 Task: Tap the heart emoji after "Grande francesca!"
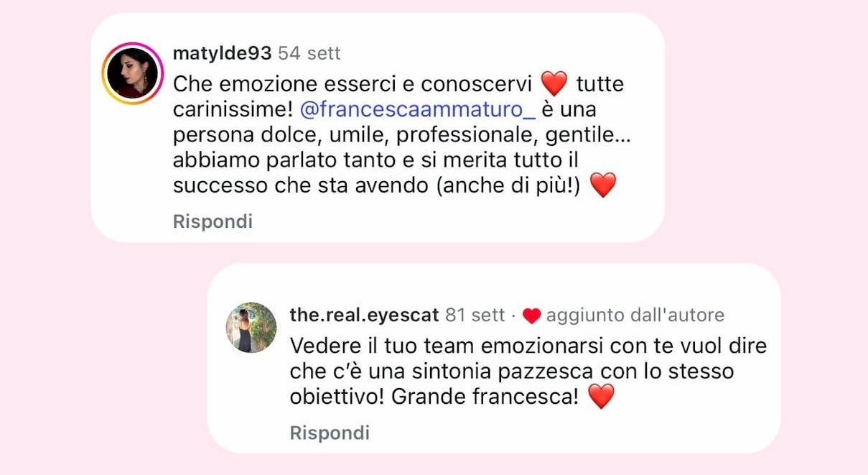pos(601,397)
